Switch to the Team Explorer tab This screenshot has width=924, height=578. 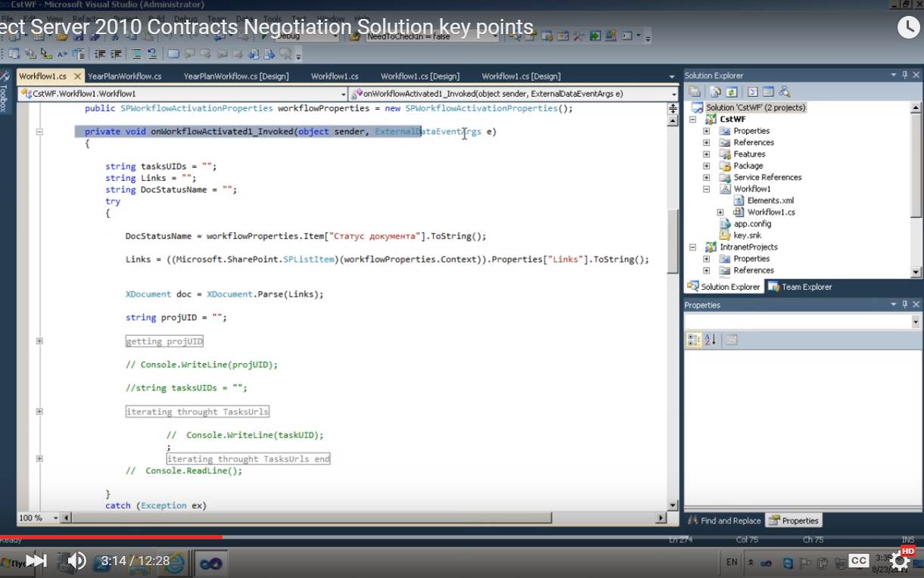pos(800,287)
